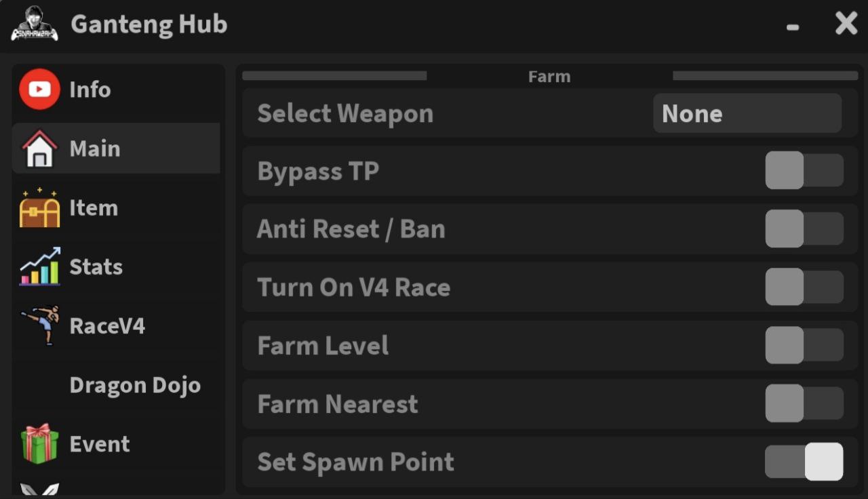868x499 pixels.
Task: Close the Ganteng Hub window
Action: 846,24
